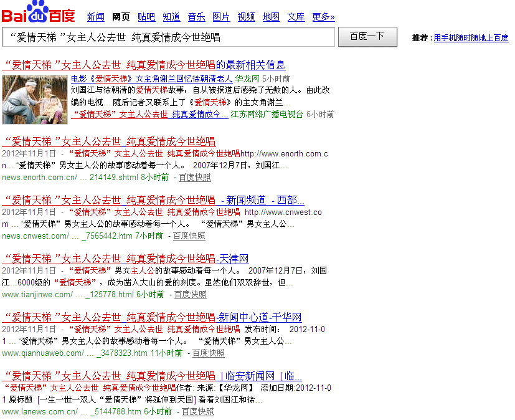Open the 文库 tab
Image resolution: width=515 pixels, height=420 pixels.
[296, 17]
